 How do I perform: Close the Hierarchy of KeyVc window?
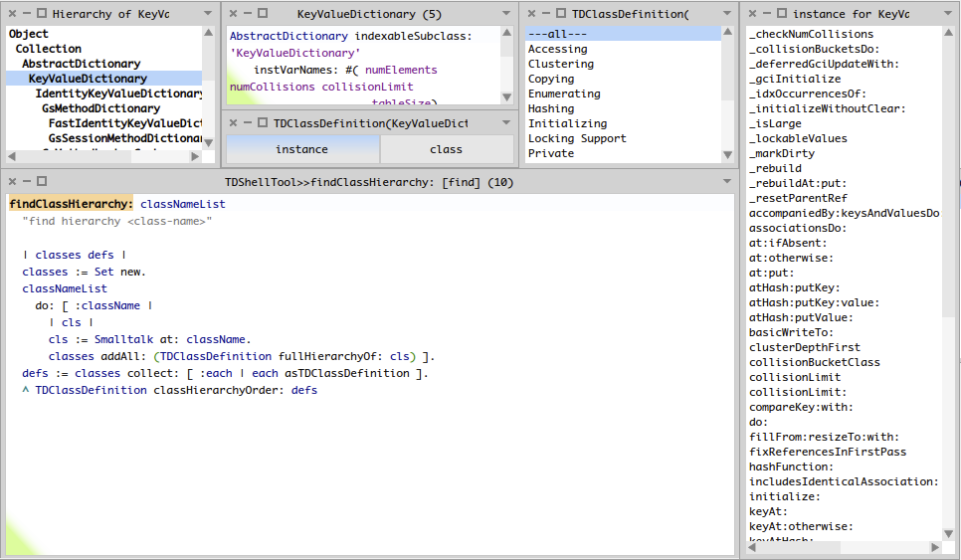12,13
